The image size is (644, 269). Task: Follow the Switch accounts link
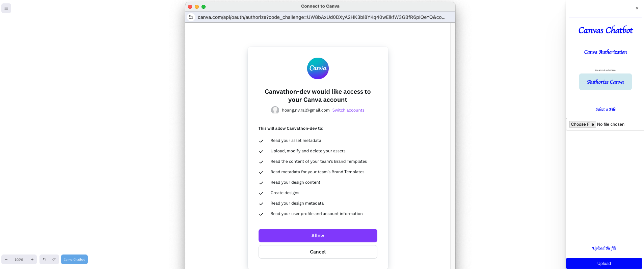click(348, 110)
